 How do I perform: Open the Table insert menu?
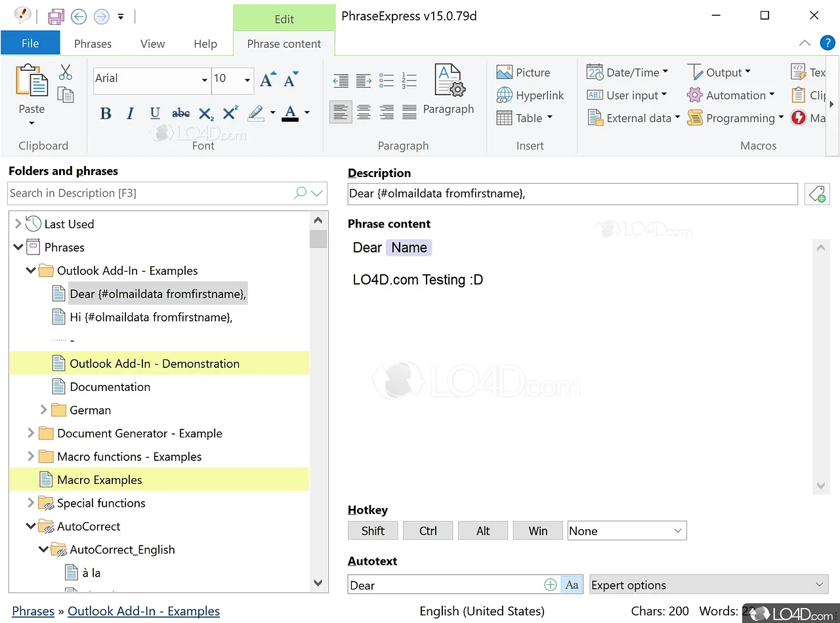pyautogui.click(x=524, y=118)
